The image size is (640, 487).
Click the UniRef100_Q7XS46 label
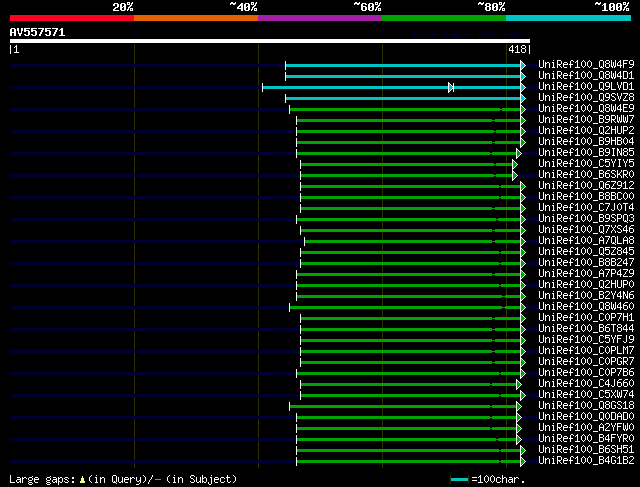586,230
